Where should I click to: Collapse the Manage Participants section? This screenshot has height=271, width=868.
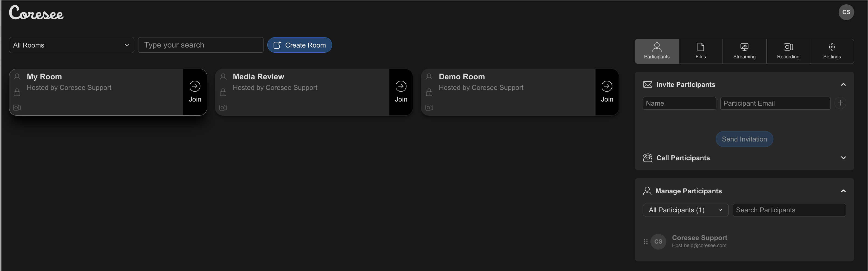click(x=843, y=191)
